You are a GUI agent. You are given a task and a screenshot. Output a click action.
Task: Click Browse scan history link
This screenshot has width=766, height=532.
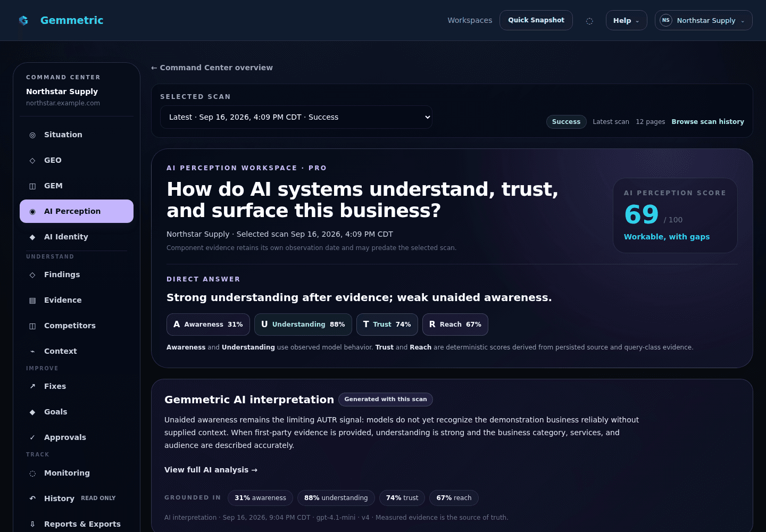click(707, 122)
